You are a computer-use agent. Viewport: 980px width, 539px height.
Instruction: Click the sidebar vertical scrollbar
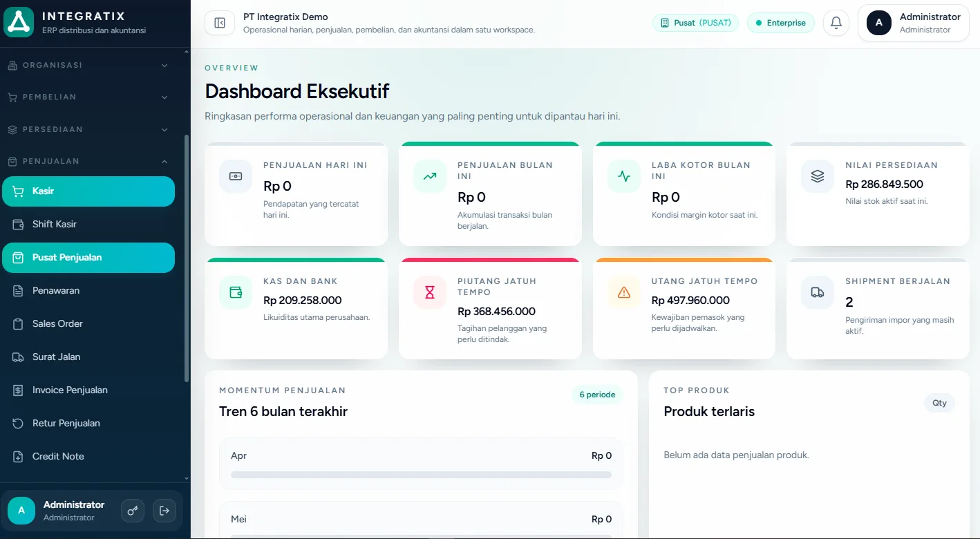click(x=186, y=258)
